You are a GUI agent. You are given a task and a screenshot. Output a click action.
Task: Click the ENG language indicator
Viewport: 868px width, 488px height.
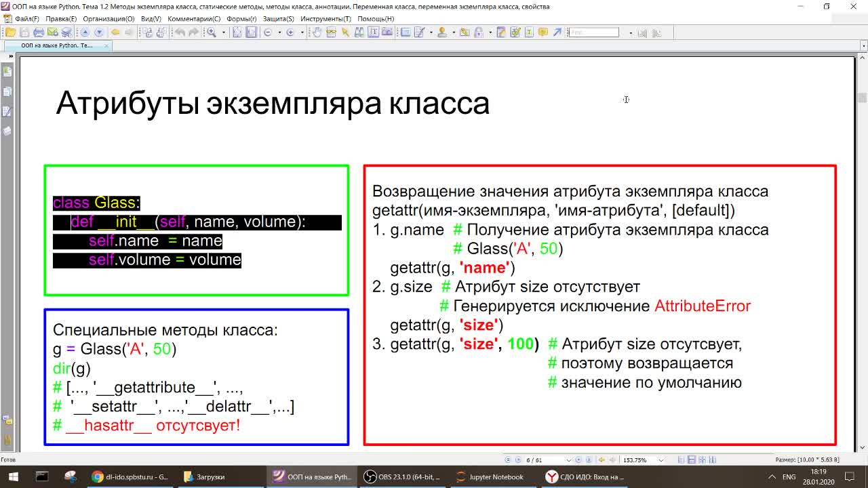coord(789,476)
